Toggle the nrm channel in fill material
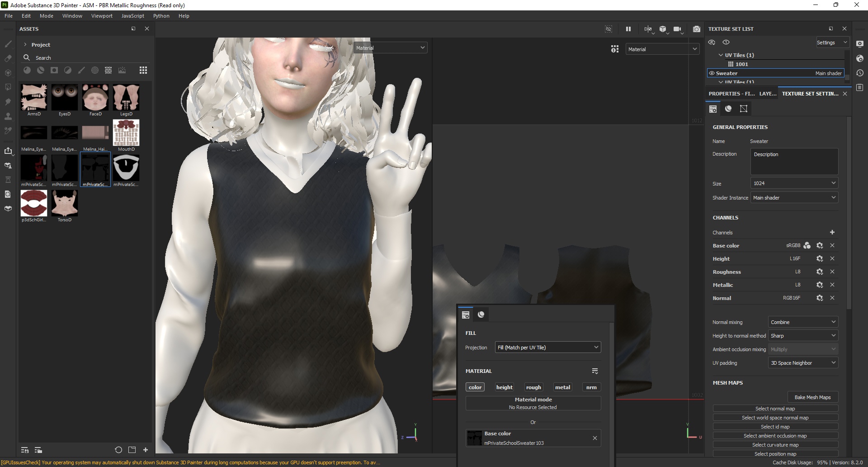Screen dimensions: 868x467 pyautogui.click(x=591, y=387)
